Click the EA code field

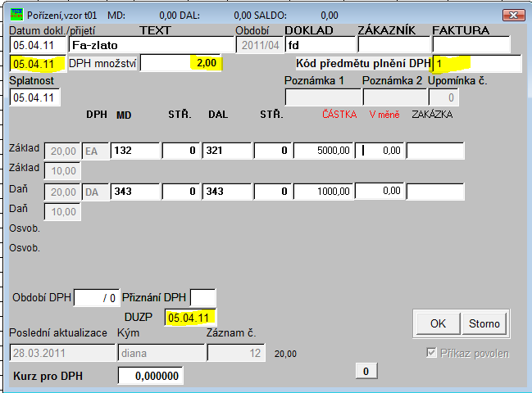(x=95, y=151)
